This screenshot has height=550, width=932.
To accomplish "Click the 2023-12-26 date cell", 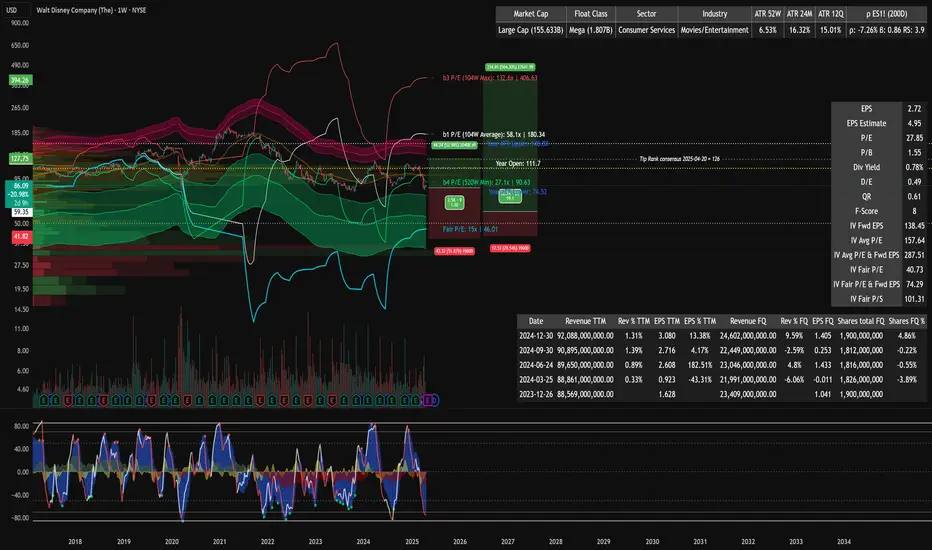I will (x=536, y=394).
